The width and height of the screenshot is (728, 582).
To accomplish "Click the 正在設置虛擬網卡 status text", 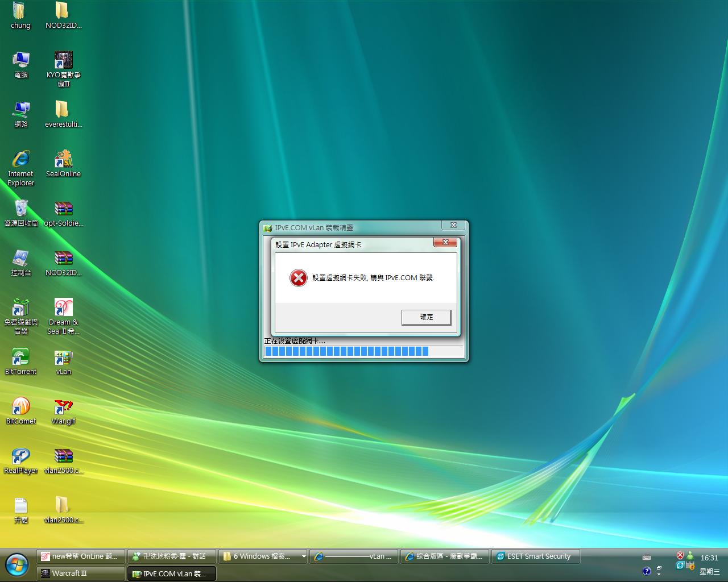I will point(295,341).
